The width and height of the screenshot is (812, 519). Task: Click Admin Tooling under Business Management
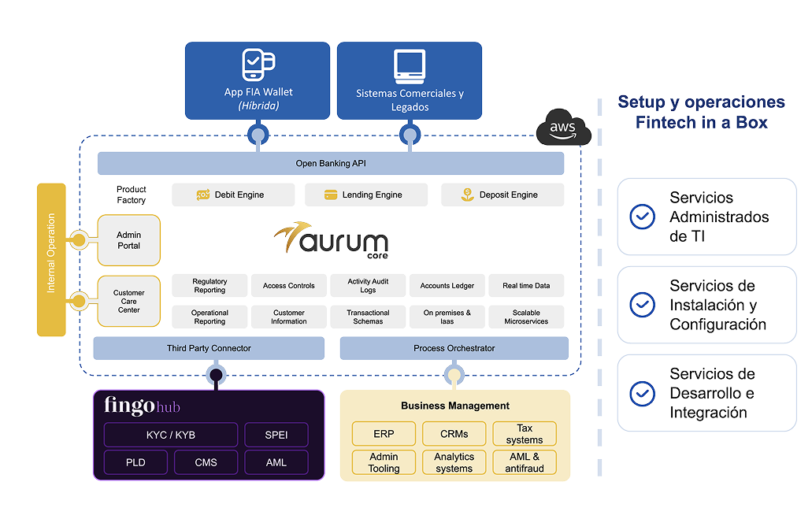[x=384, y=462]
